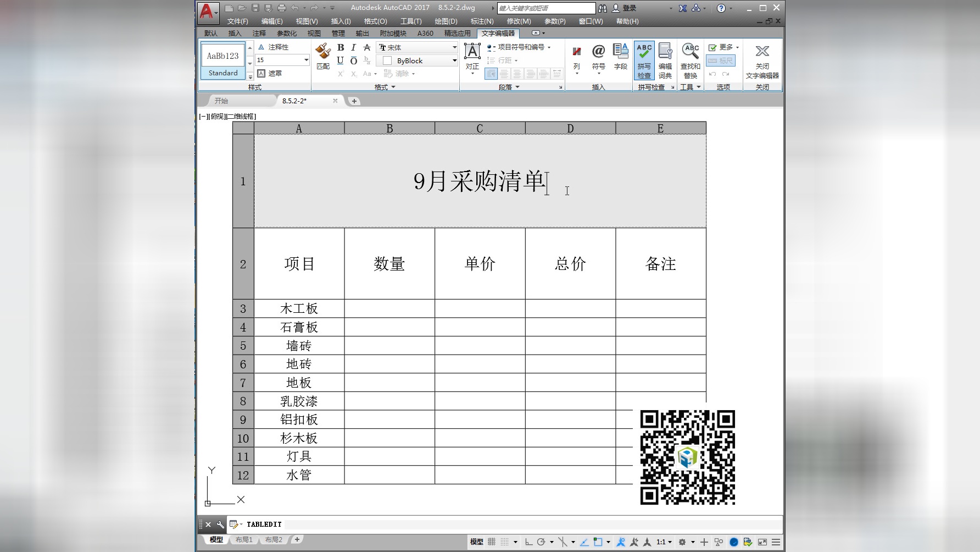The width and height of the screenshot is (980, 552).
Task: Open 编辑词典 edit dictionary
Action: click(x=665, y=60)
